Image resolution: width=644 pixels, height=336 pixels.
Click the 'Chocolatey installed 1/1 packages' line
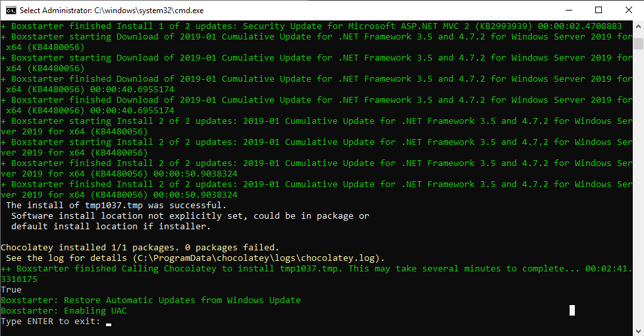[140, 247]
